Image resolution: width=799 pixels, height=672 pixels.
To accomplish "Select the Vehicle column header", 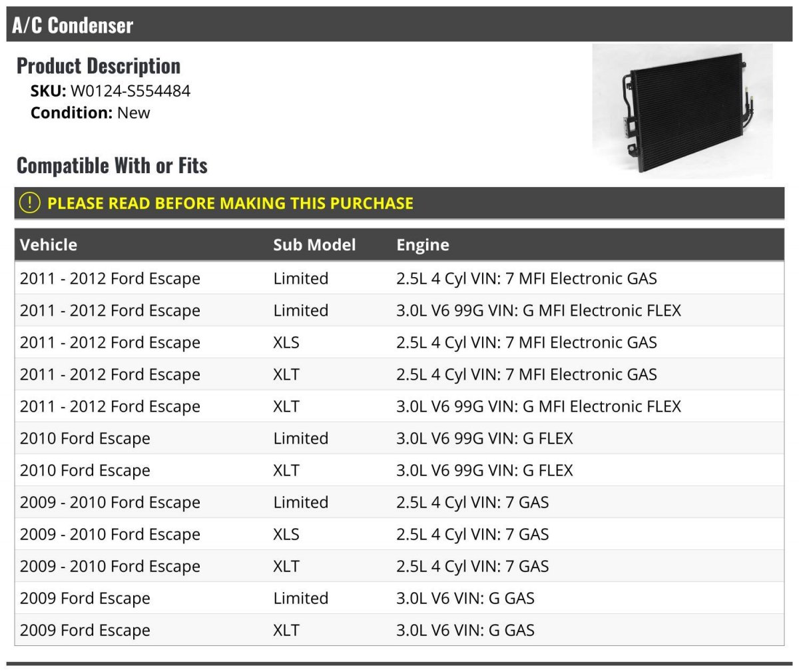I will click(x=49, y=244).
